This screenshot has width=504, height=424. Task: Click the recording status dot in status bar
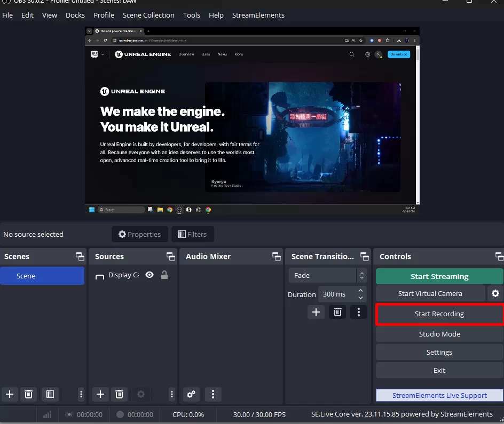[x=120, y=414]
